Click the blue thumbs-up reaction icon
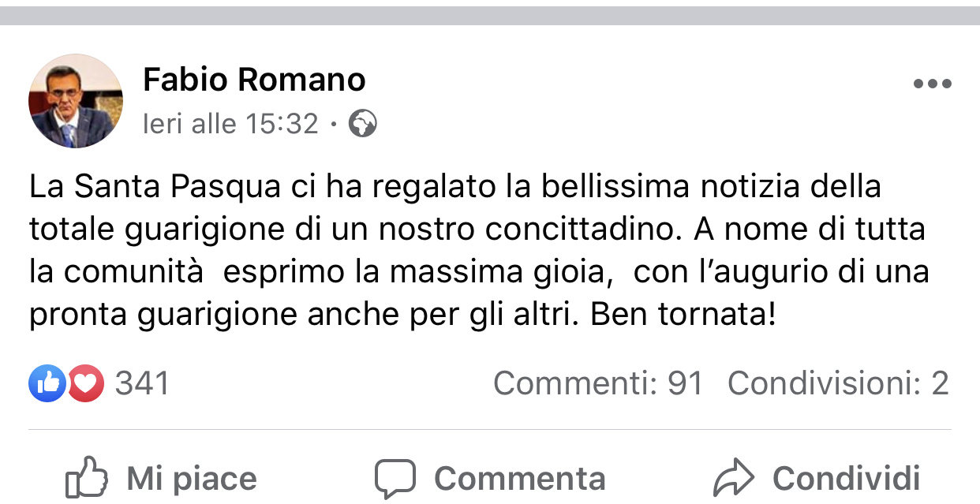This screenshot has width=980, height=504. 47,384
